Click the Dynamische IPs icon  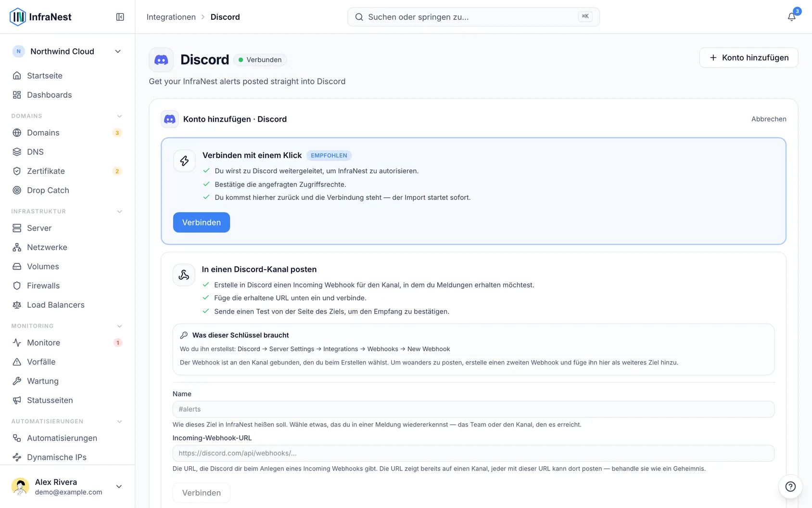17,457
